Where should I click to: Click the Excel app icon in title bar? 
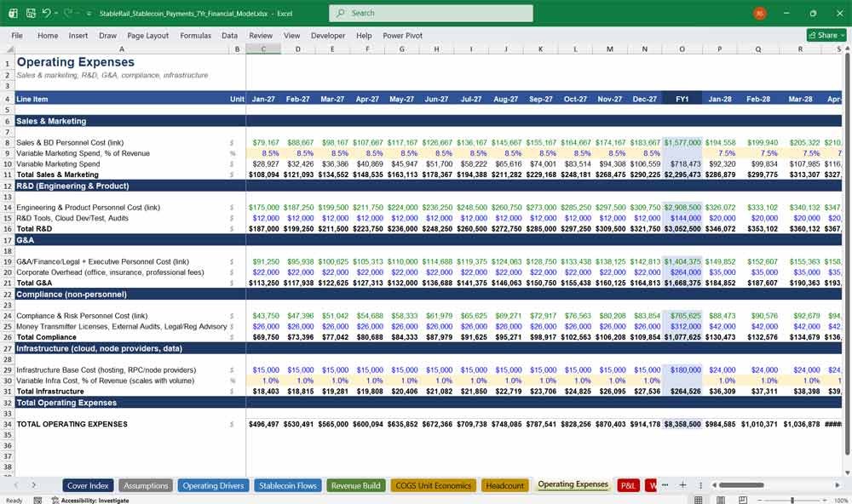13,13
